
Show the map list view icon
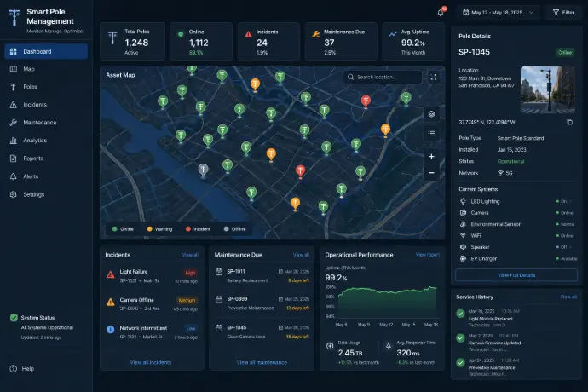pos(431,133)
